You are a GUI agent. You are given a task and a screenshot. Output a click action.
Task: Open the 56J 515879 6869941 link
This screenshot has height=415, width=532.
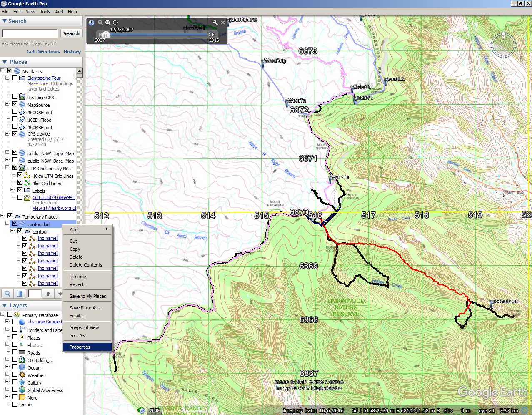(54, 197)
